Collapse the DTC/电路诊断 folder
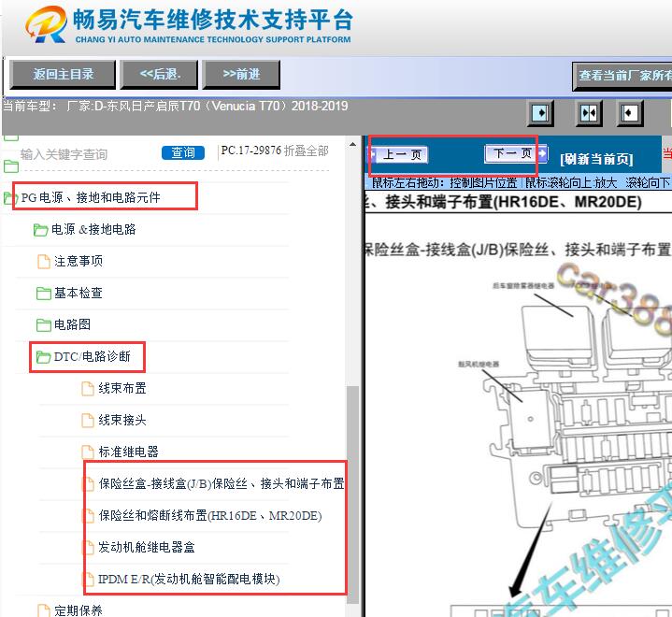 click(x=93, y=356)
